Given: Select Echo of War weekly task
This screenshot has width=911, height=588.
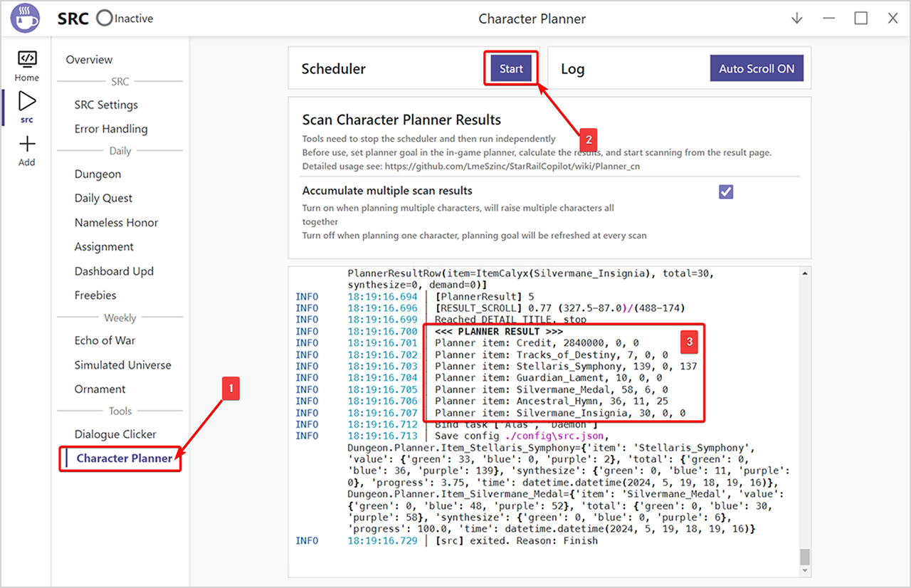Looking at the screenshot, I should pyautogui.click(x=105, y=341).
